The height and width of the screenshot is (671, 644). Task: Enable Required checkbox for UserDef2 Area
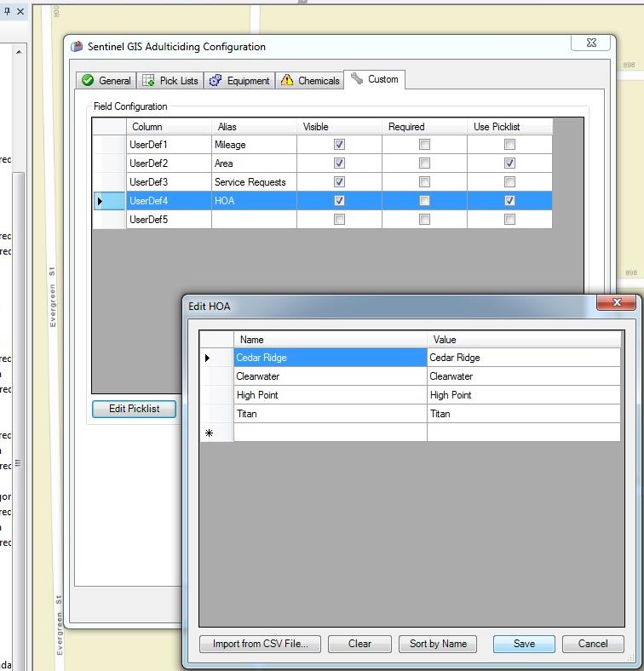pos(424,163)
